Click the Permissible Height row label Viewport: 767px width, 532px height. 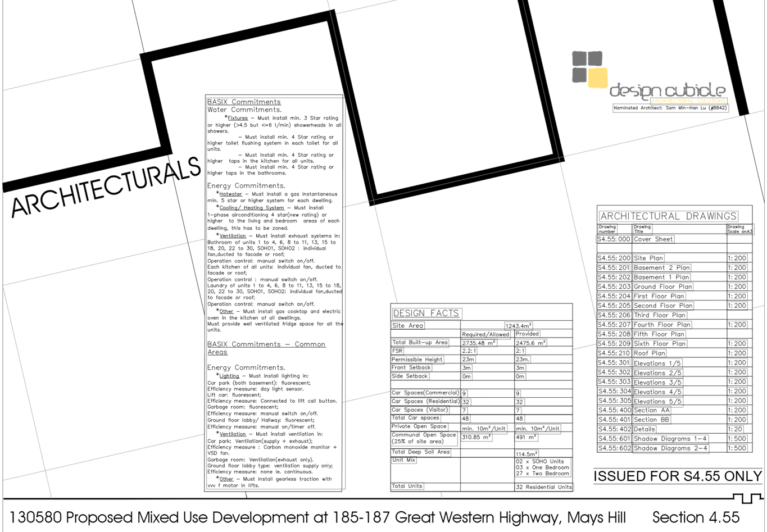[417, 359]
